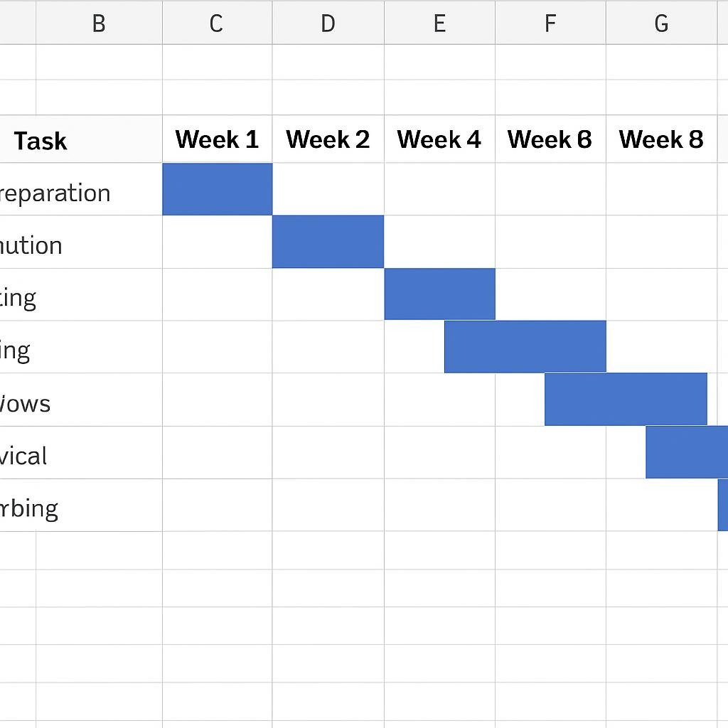Select the blue Gantt bar under Week 2
Image resolution: width=728 pixels, height=728 pixels.
coord(328,242)
